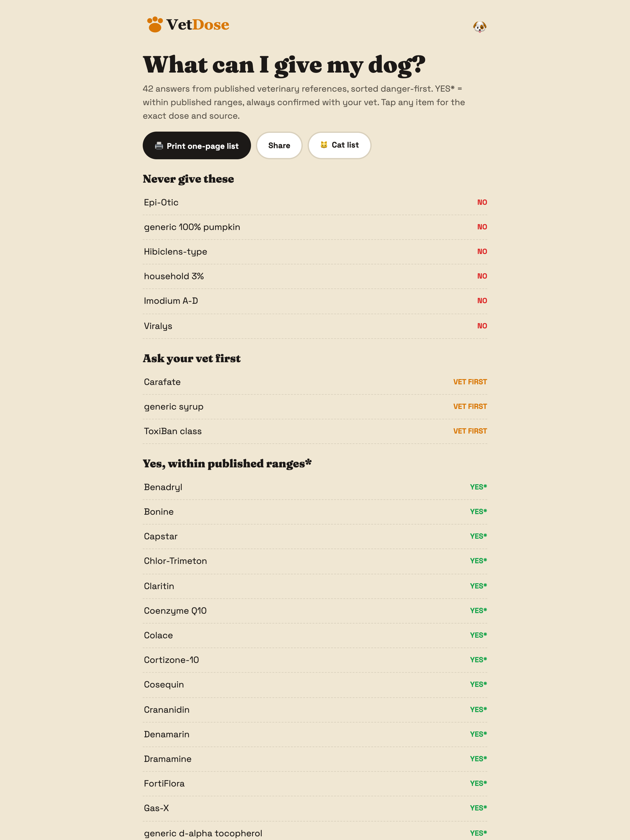Viewport: 630px width, 840px height.
Task: Click YES* label beside Benadryl
Action: [x=478, y=487]
